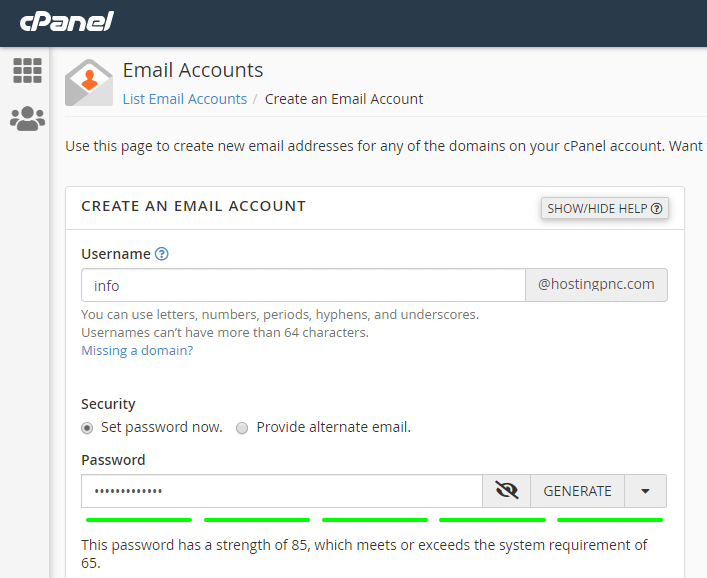
Task: Click the last green password strength segment
Action: (610, 520)
